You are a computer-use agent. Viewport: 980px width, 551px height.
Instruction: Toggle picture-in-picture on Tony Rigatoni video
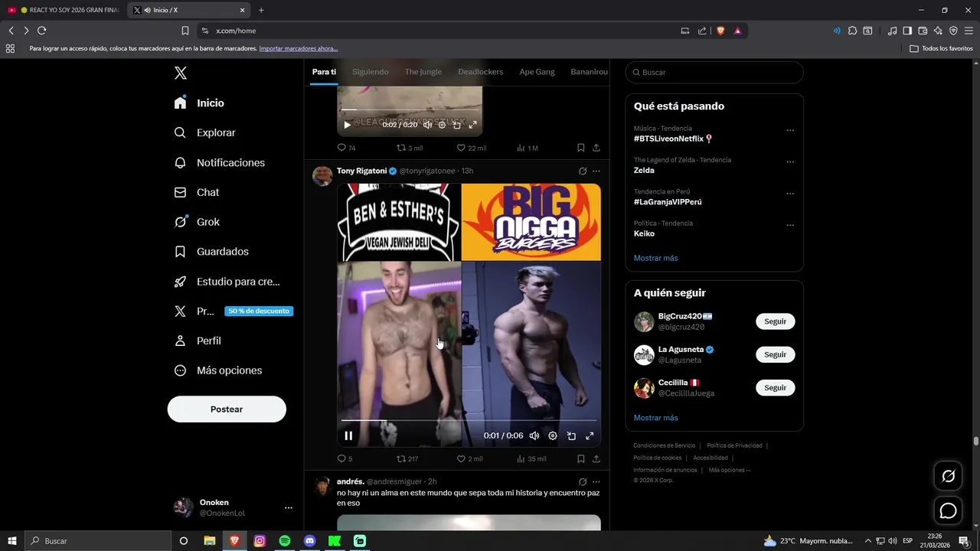[571, 435]
